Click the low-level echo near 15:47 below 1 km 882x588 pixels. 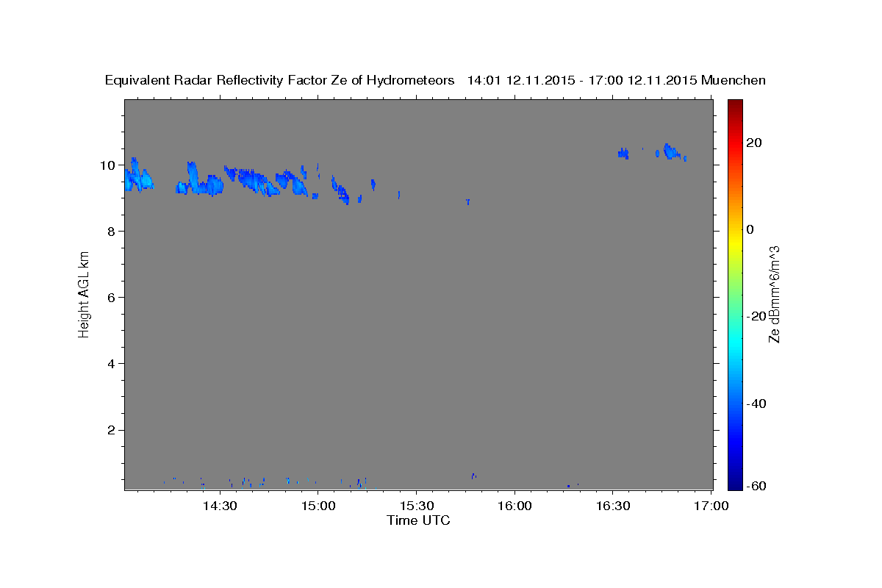point(474,476)
